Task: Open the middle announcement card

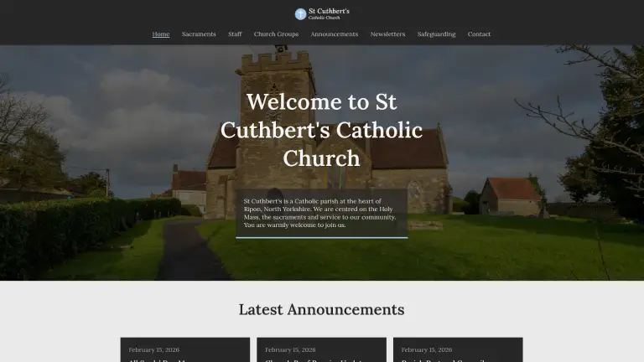Action: coord(322,349)
